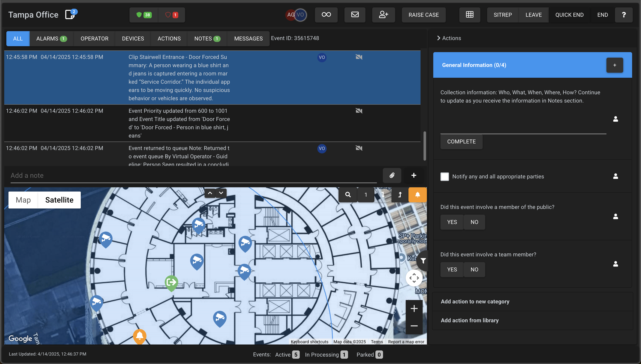641x364 pixels.
Task: Collapse the Actions panel chevron
Action: 438,38
